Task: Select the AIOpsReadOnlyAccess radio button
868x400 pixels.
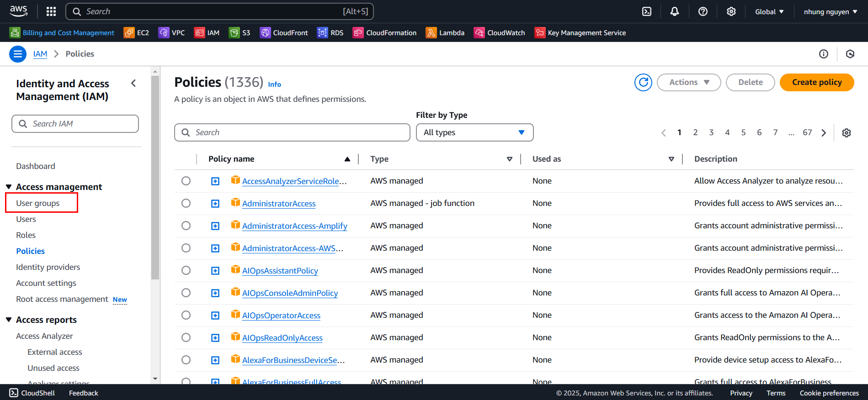Action: [x=186, y=337]
